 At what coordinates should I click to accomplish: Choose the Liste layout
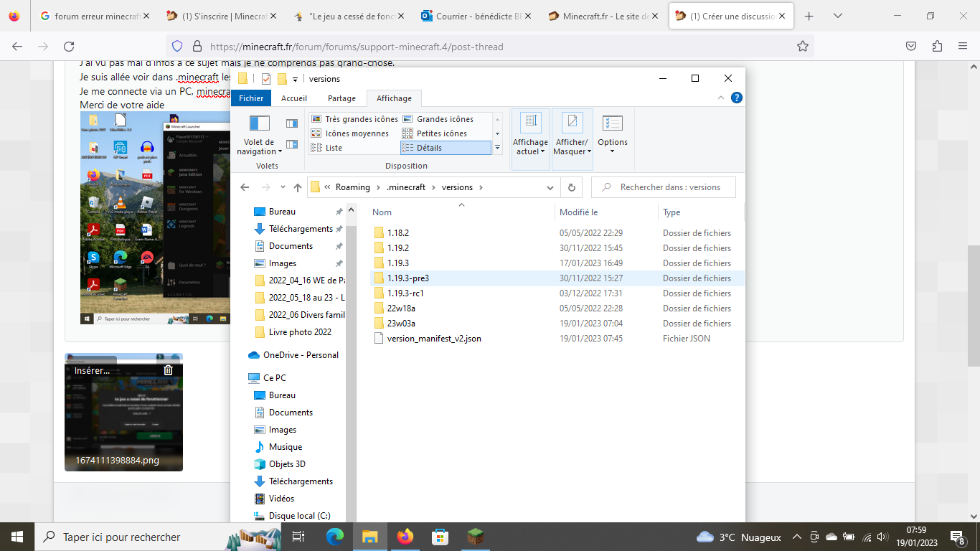point(326,148)
